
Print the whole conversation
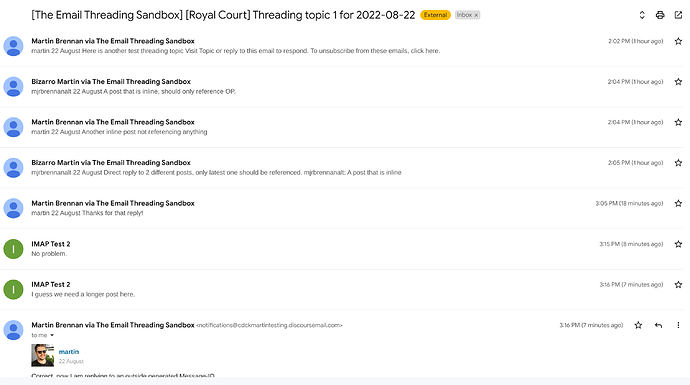(660, 15)
